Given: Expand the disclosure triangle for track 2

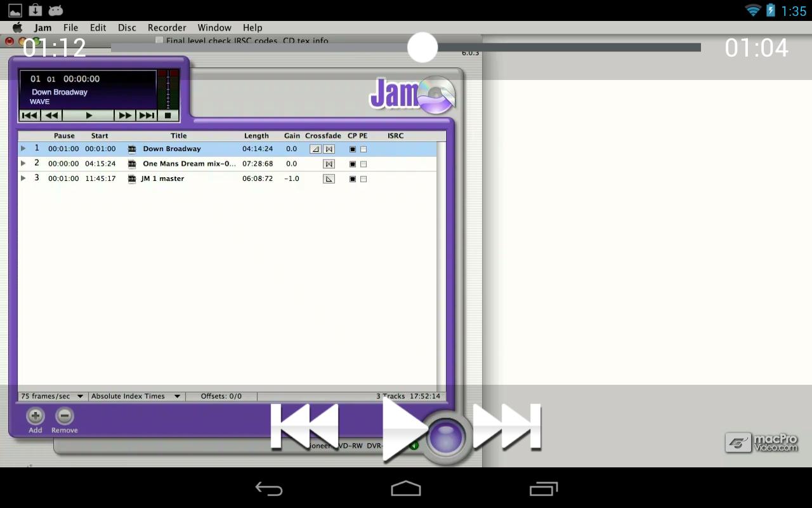Looking at the screenshot, I should [x=23, y=163].
